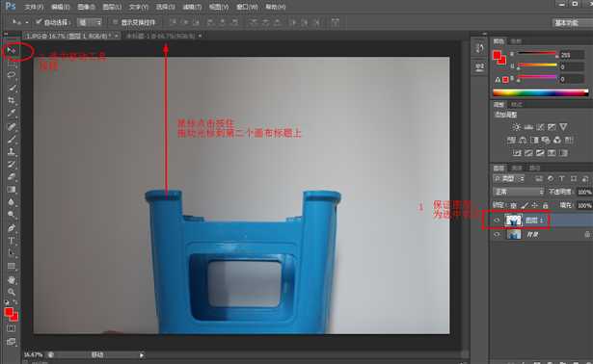Toggle lock position icon
This screenshot has width=593, height=364.
point(535,205)
